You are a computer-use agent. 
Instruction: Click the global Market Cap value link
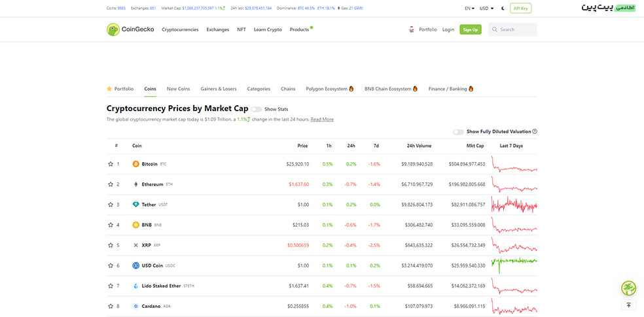click(x=198, y=8)
